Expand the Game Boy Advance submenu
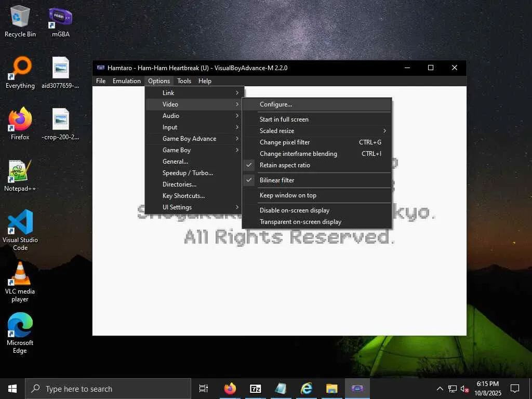Image resolution: width=532 pixels, height=399 pixels. pyautogui.click(x=194, y=139)
